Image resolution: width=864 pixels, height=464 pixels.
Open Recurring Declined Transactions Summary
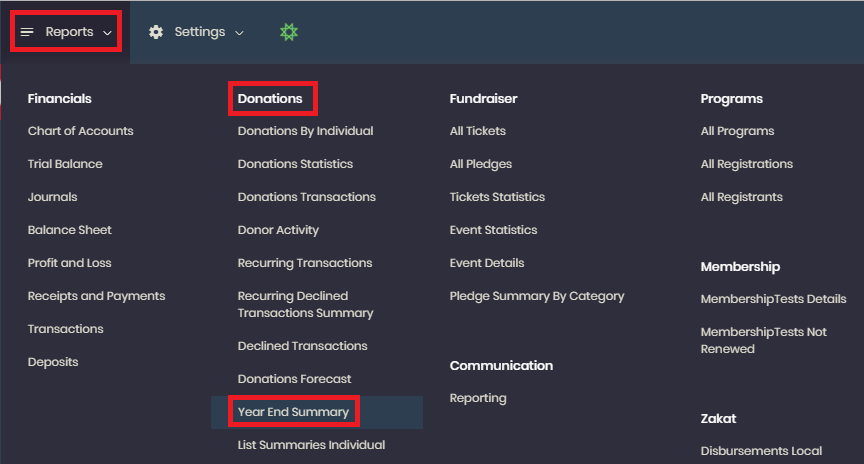305,304
